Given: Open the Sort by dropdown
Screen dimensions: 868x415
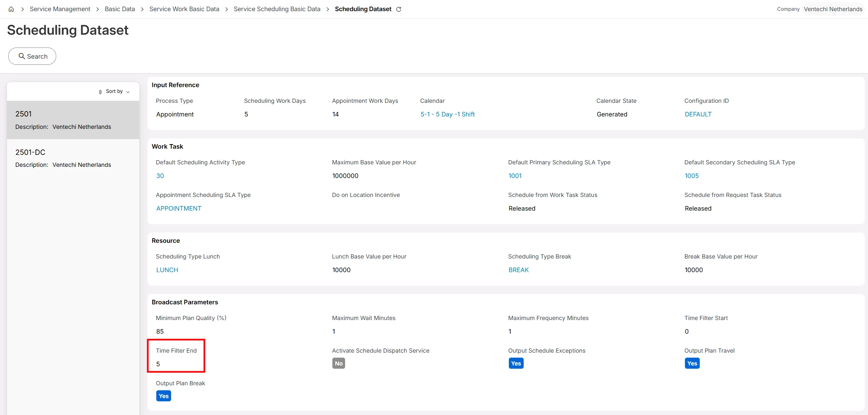Looking at the screenshot, I should pos(114,91).
